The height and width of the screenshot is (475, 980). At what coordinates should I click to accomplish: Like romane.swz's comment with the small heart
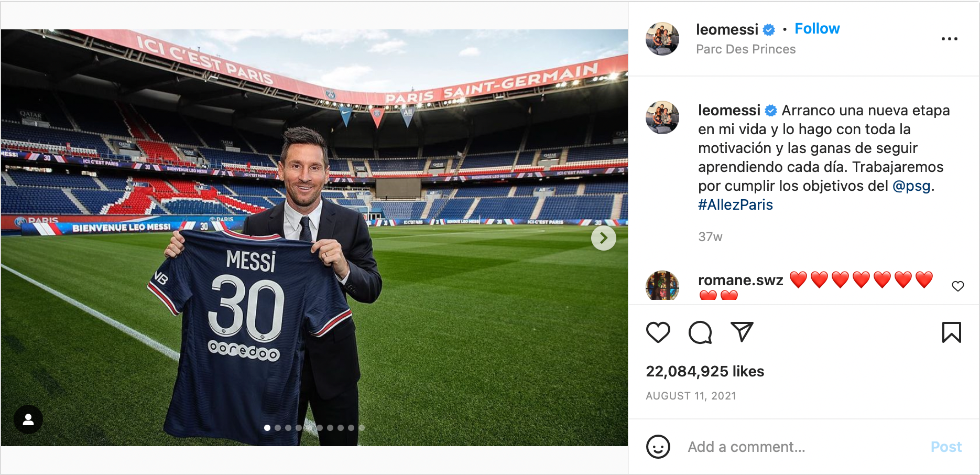point(959,286)
